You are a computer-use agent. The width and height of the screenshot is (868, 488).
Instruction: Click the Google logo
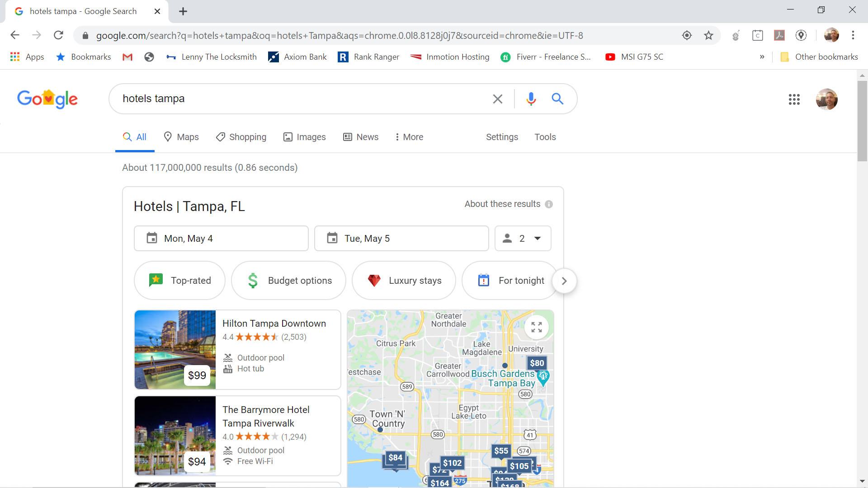pyautogui.click(x=47, y=99)
